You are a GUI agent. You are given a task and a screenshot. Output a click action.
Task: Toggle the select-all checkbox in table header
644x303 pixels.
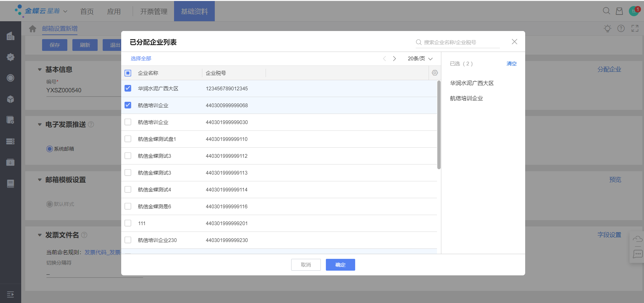[x=128, y=73]
